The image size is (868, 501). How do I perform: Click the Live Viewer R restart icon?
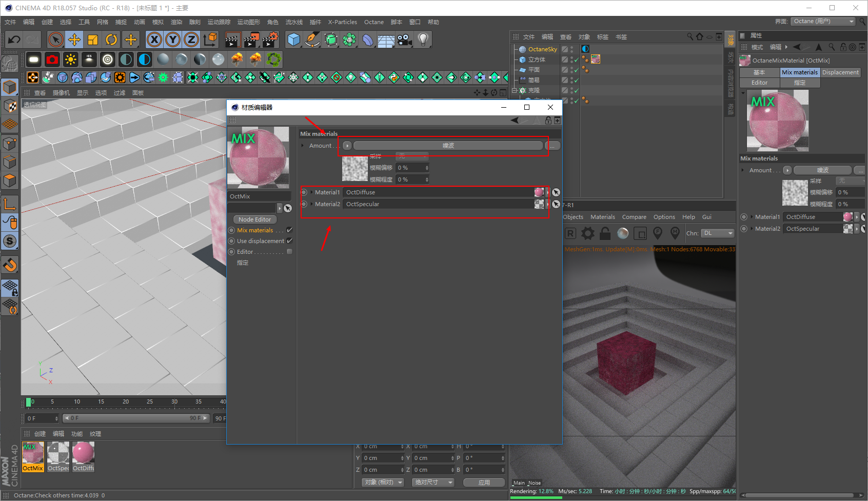[x=570, y=233]
